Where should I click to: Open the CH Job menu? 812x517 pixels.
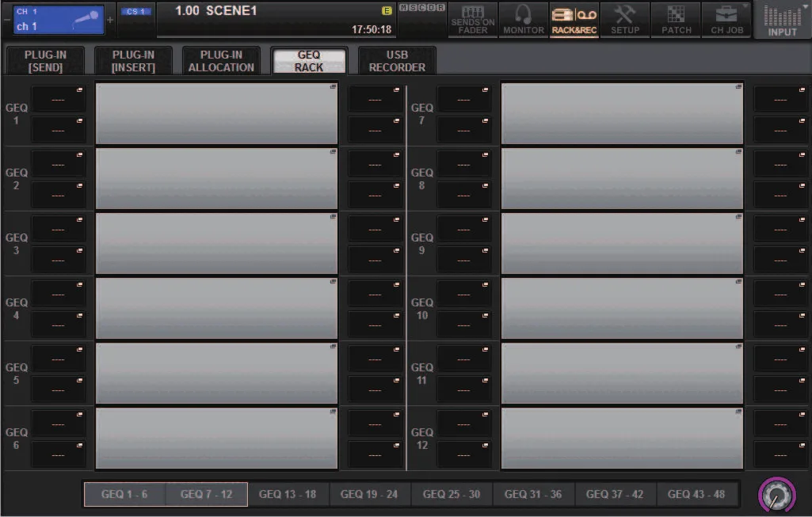[726, 20]
